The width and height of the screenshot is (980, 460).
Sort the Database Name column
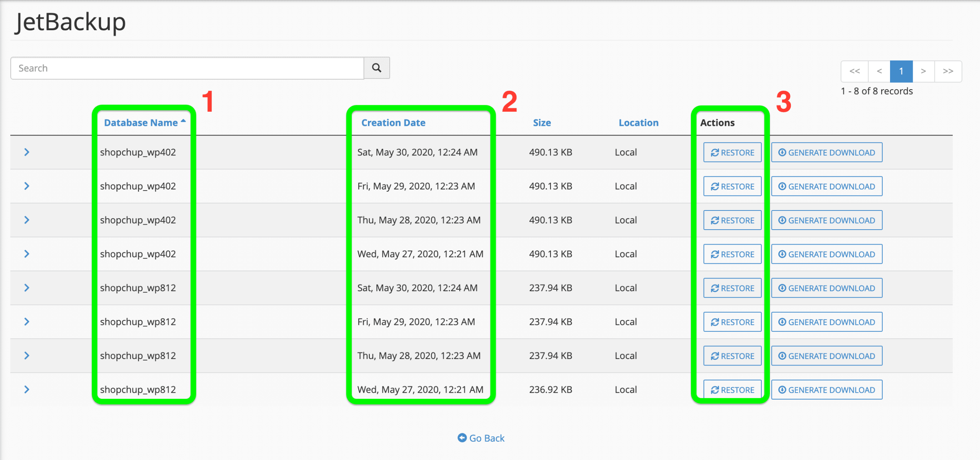coord(140,122)
